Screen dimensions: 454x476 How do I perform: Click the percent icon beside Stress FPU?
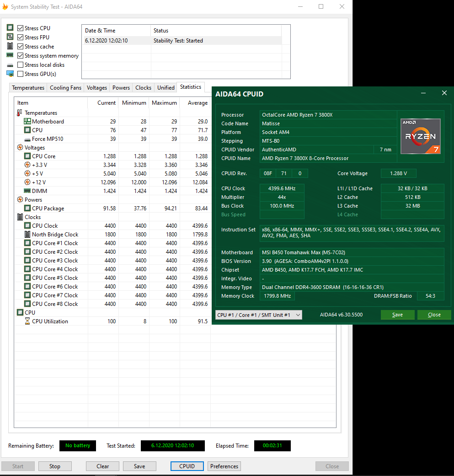[x=10, y=37]
